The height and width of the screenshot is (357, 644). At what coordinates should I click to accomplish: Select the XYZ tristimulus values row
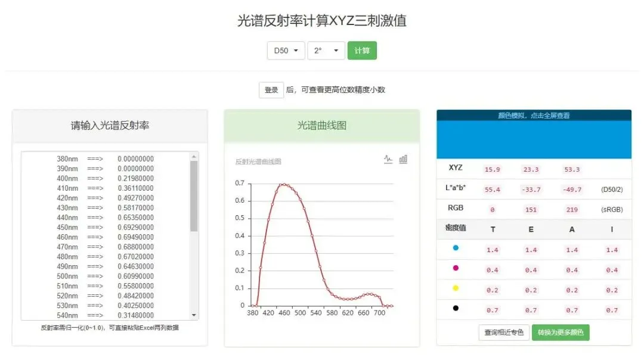click(534, 169)
